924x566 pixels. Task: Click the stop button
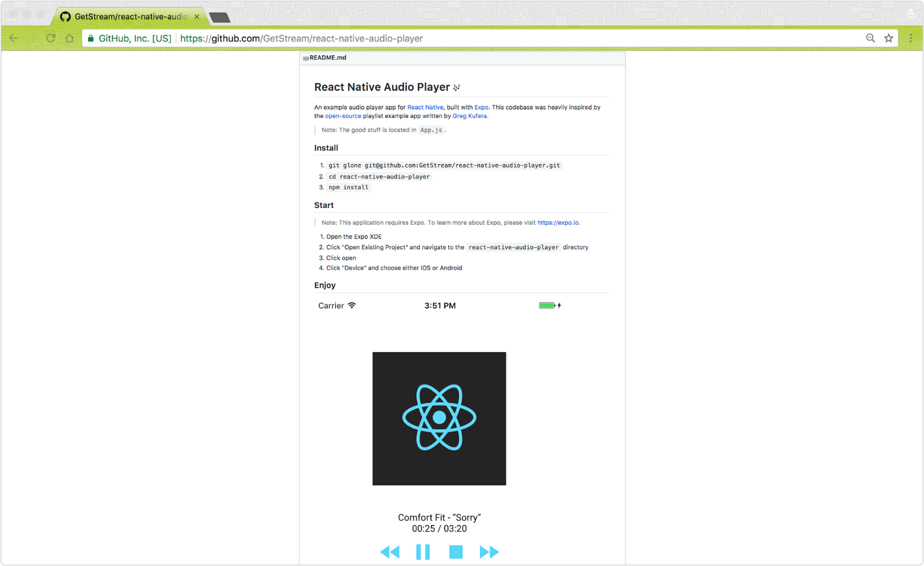pos(456,552)
